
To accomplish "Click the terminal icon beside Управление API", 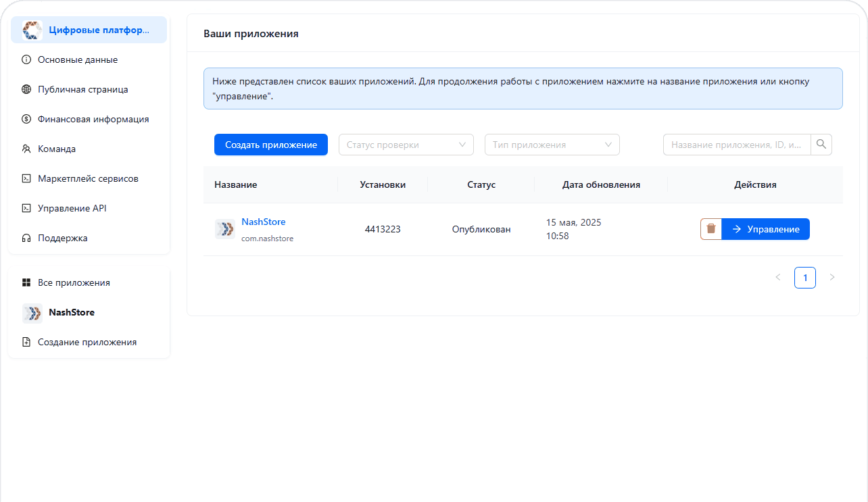I will click(26, 208).
